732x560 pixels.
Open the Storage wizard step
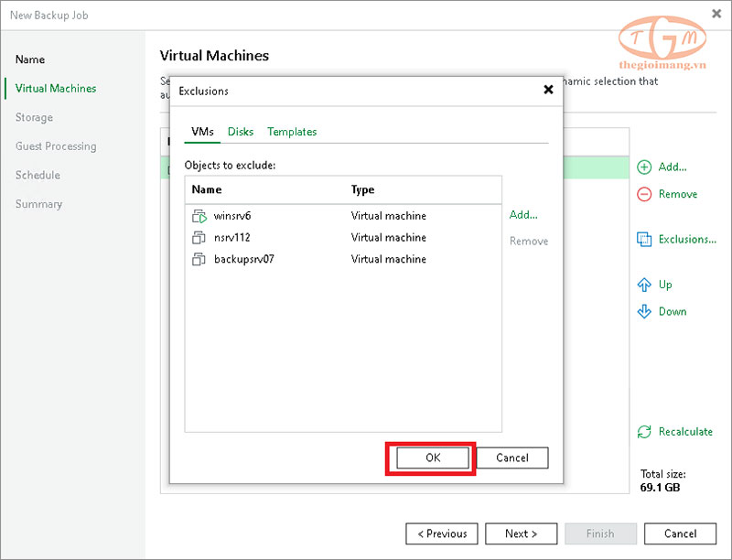coord(34,117)
